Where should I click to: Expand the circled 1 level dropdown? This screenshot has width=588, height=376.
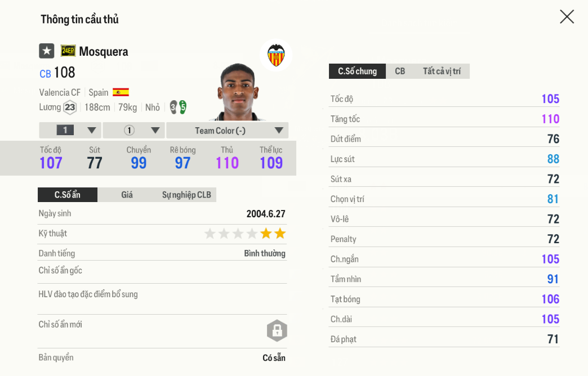(x=134, y=131)
